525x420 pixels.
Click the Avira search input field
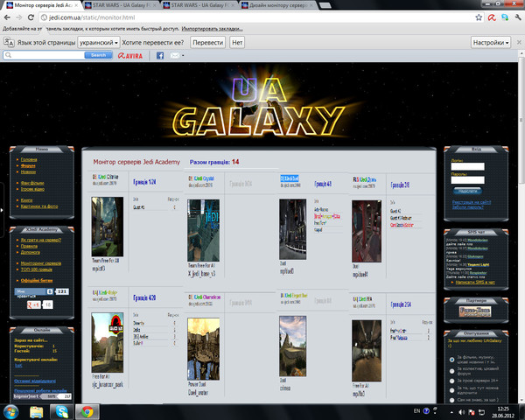coord(44,55)
